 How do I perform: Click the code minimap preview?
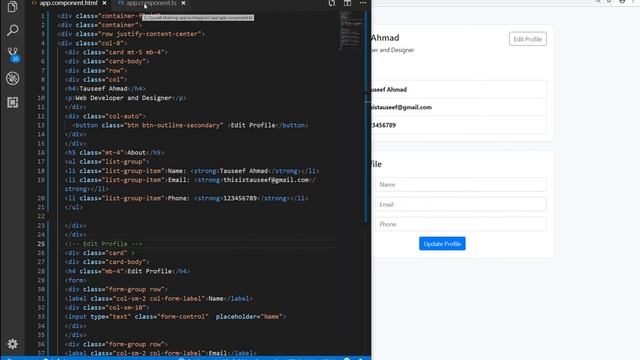coord(351,31)
